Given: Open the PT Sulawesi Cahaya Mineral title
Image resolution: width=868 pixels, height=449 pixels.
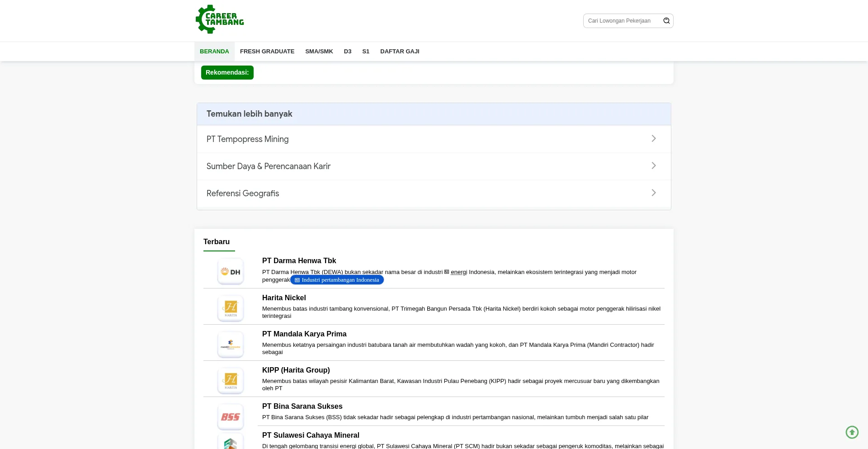Looking at the screenshot, I should pyautogui.click(x=311, y=435).
